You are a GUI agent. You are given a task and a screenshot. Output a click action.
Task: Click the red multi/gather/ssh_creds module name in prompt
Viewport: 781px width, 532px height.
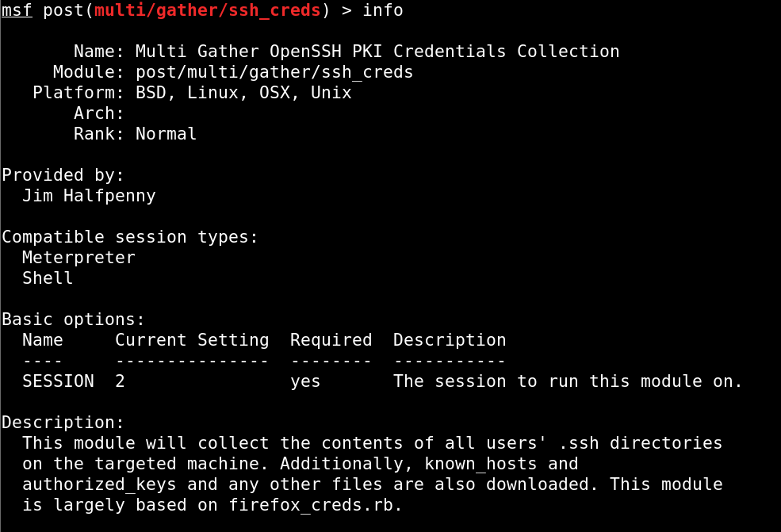coord(208,10)
